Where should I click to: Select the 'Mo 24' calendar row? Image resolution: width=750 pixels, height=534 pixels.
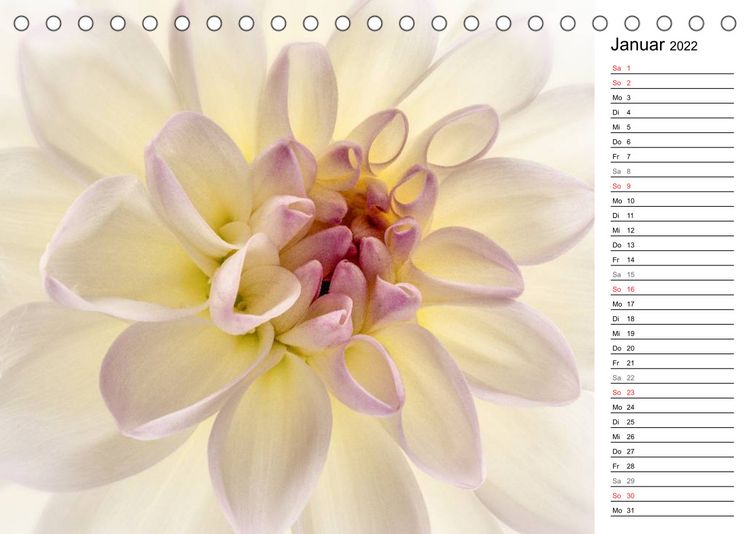(672, 407)
